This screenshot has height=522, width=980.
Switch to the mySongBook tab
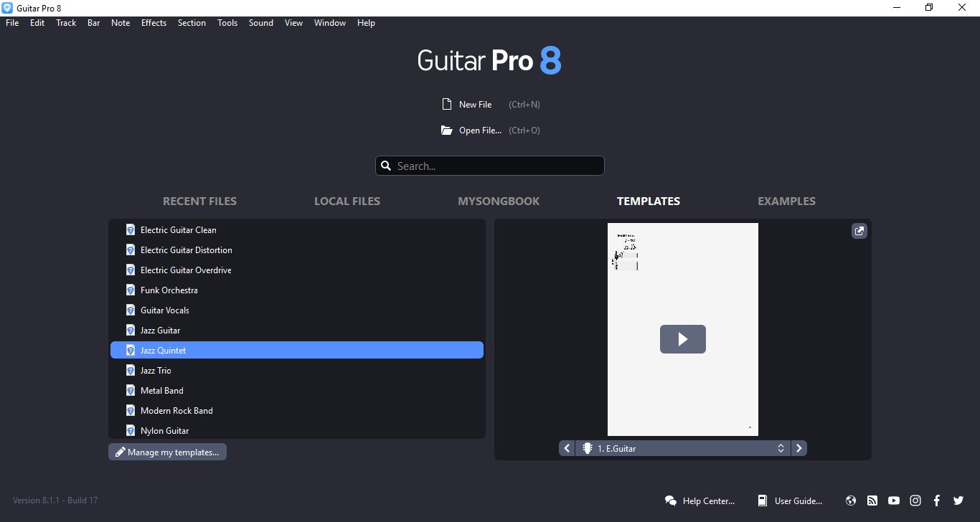point(499,201)
